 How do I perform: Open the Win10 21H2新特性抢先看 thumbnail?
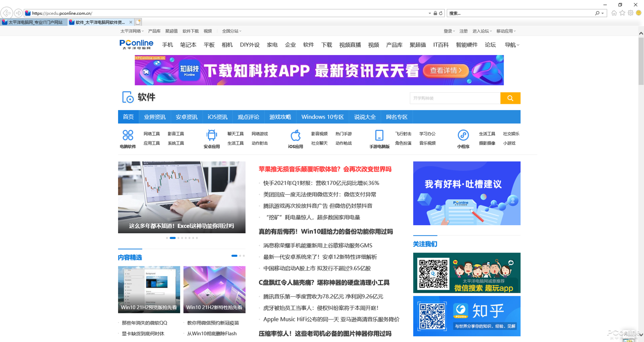tap(214, 290)
